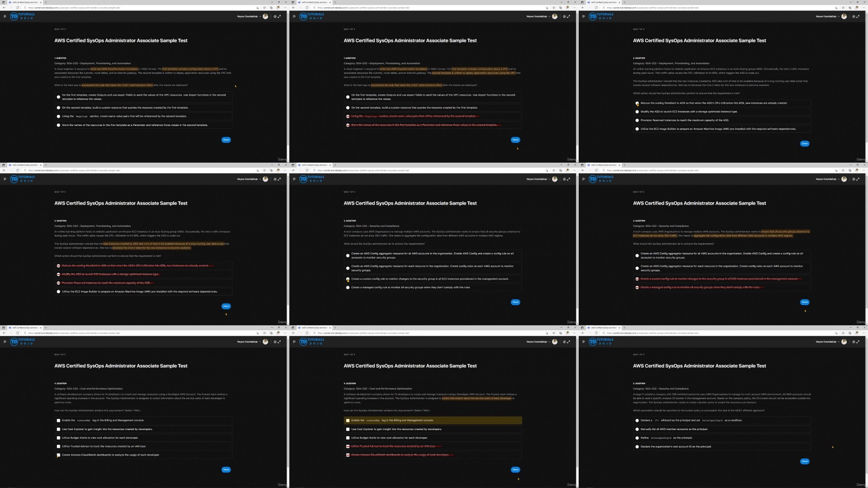Click user avatar in Q3 window with crossed-out options
This screenshot has width=868, height=488.
click(x=844, y=179)
